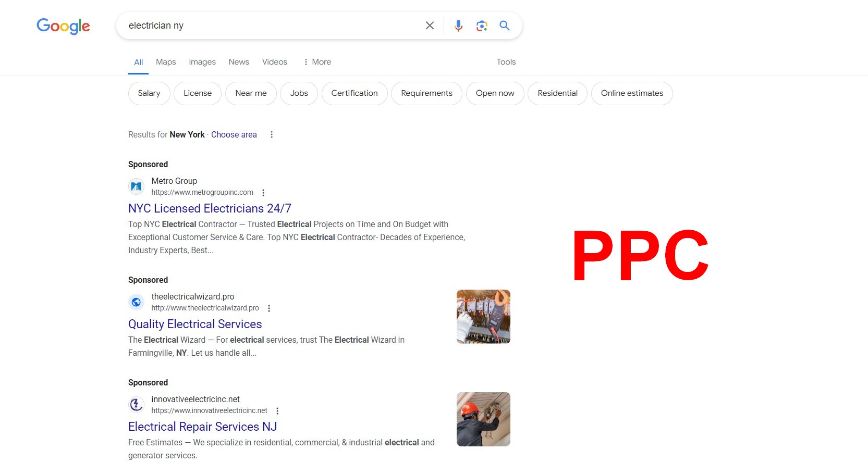
Task: Open Metro Group ad options menu
Action: 263,193
